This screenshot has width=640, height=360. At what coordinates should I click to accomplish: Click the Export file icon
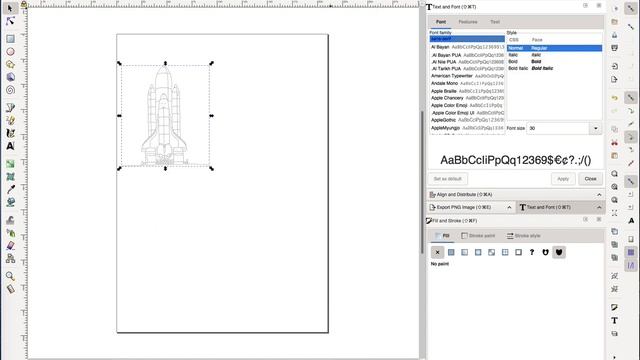coord(614,79)
